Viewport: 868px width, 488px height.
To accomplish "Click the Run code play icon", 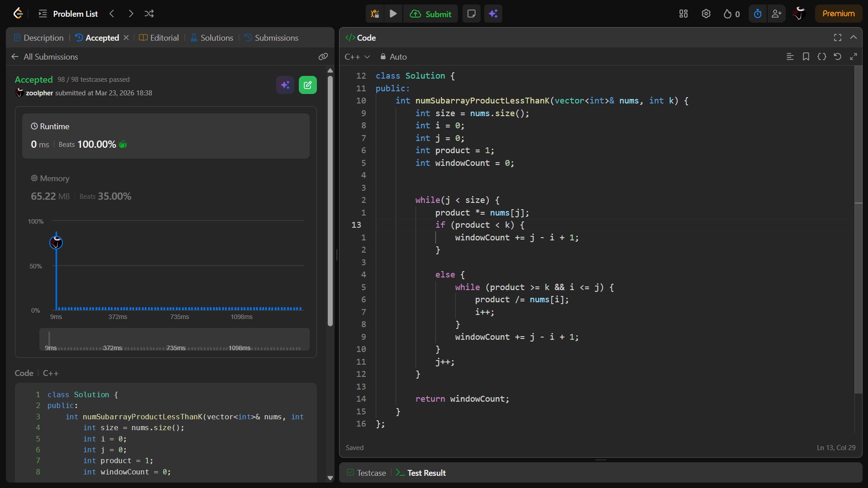I will pos(393,14).
